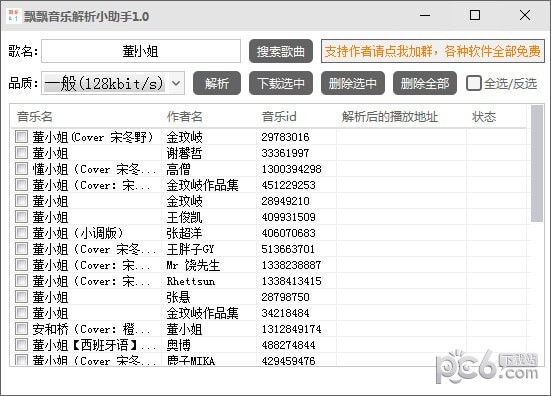Viewport: 551px width, 396px height.
Task: Click the 状态 column header
Action: 484,116
